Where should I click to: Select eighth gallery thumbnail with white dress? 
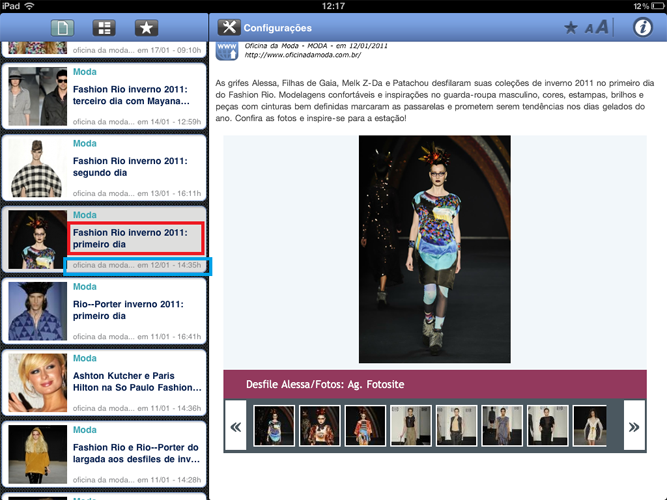click(x=590, y=426)
